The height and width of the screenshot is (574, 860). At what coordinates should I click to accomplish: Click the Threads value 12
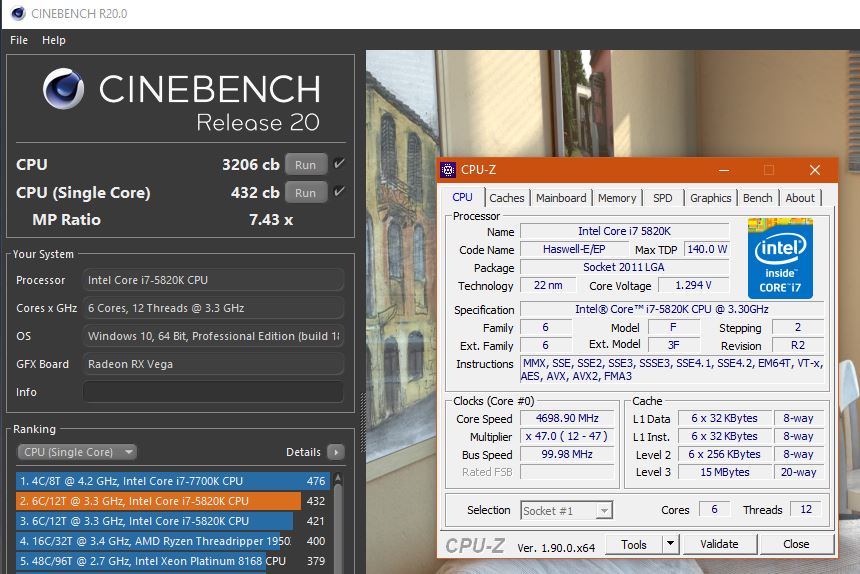[x=806, y=509]
